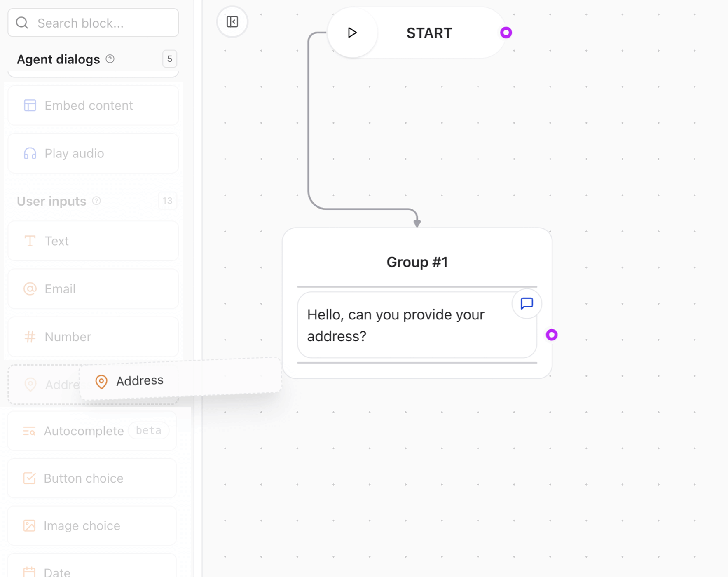Click the Play audio headphones icon
This screenshot has height=577, width=728.
coord(29,153)
